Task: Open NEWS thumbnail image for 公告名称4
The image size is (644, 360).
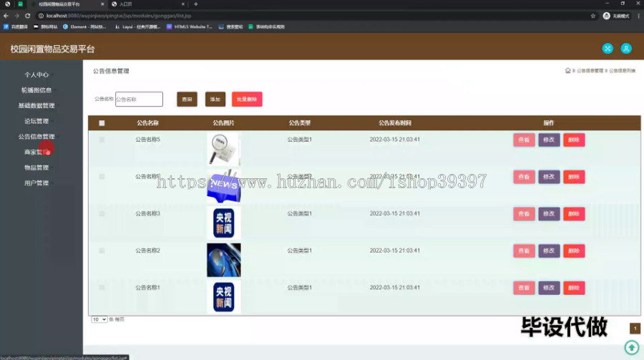Action: pos(224,186)
